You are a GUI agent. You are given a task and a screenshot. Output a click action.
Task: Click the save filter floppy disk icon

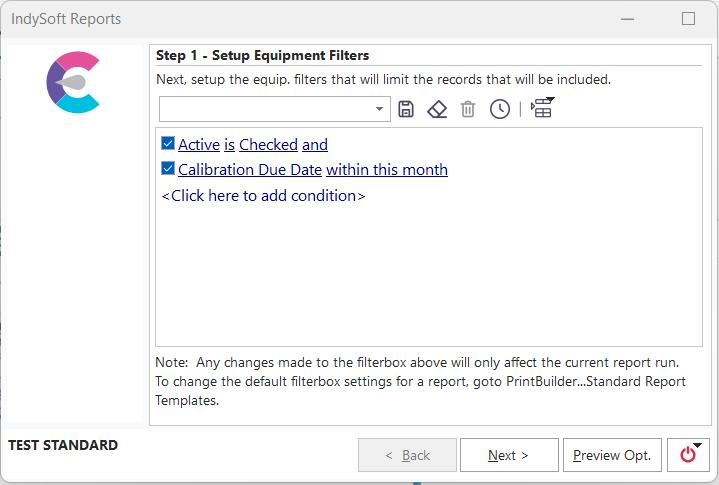coord(406,109)
